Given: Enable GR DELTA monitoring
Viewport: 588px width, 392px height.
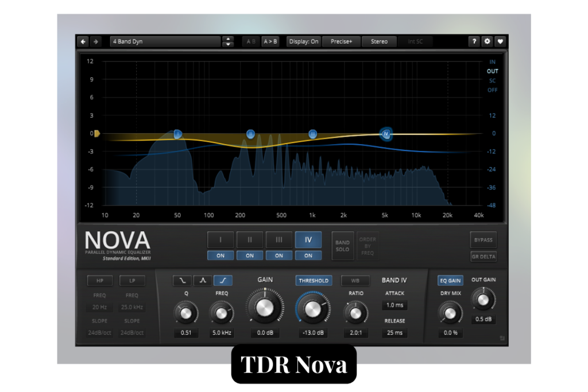Looking at the screenshot, I should coord(483,257).
